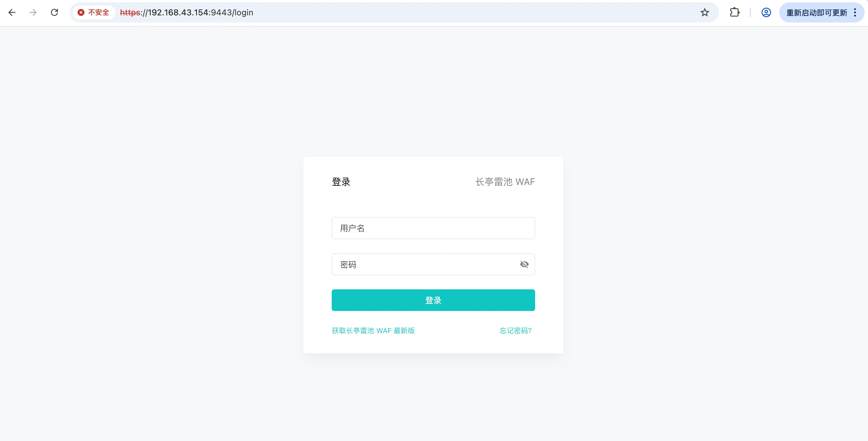Reload the login page
This screenshot has width=868, height=441.
[54, 12]
